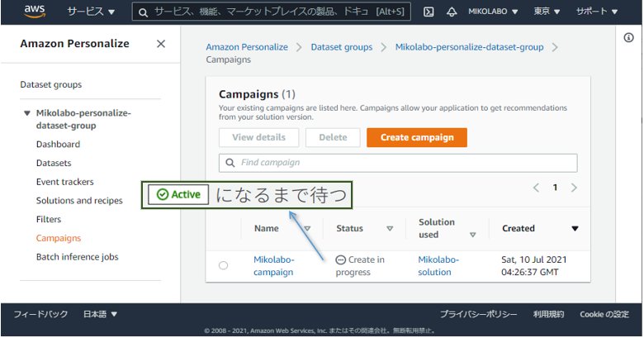Open the AWS home logo
644x338 pixels.
35,11
